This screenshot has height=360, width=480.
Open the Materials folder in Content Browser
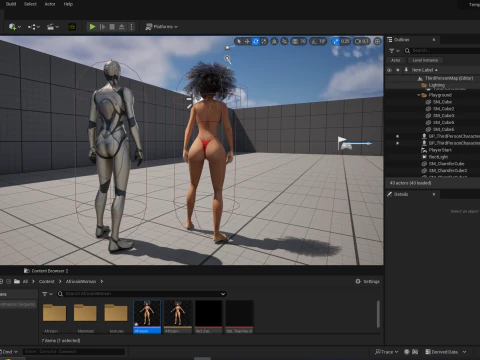tap(85, 317)
